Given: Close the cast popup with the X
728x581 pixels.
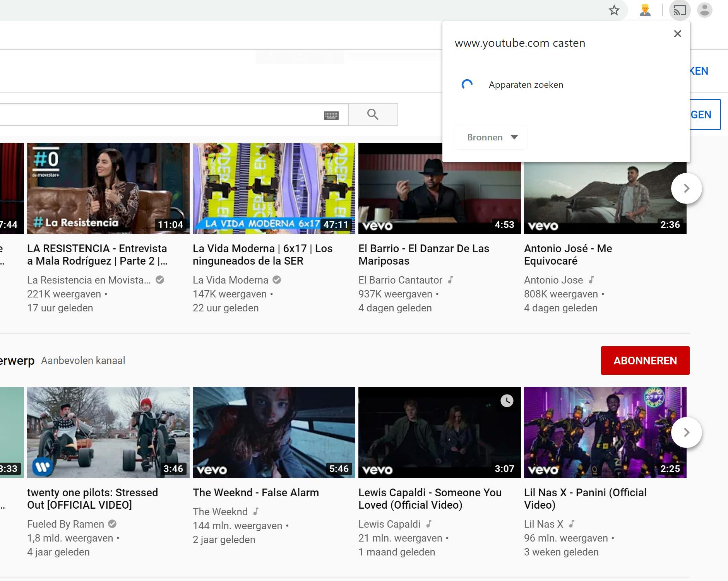Looking at the screenshot, I should coord(678,34).
